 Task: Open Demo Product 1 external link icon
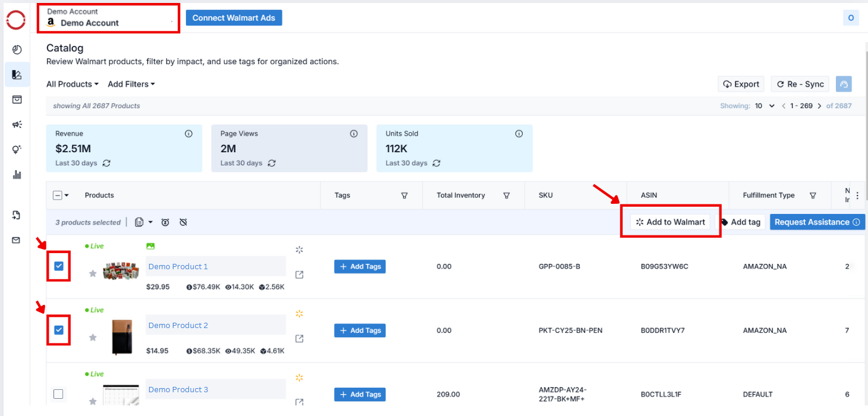click(x=299, y=275)
